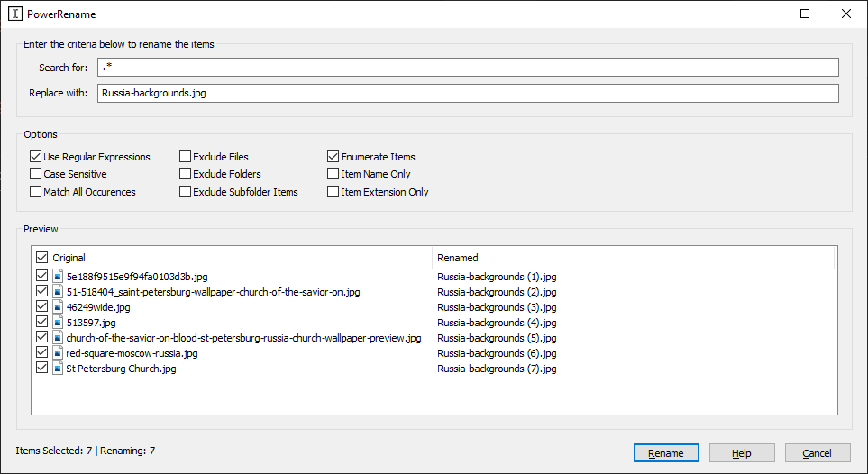The image size is (868, 474).
Task: Turn off Enumerate Items
Action: click(x=333, y=157)
